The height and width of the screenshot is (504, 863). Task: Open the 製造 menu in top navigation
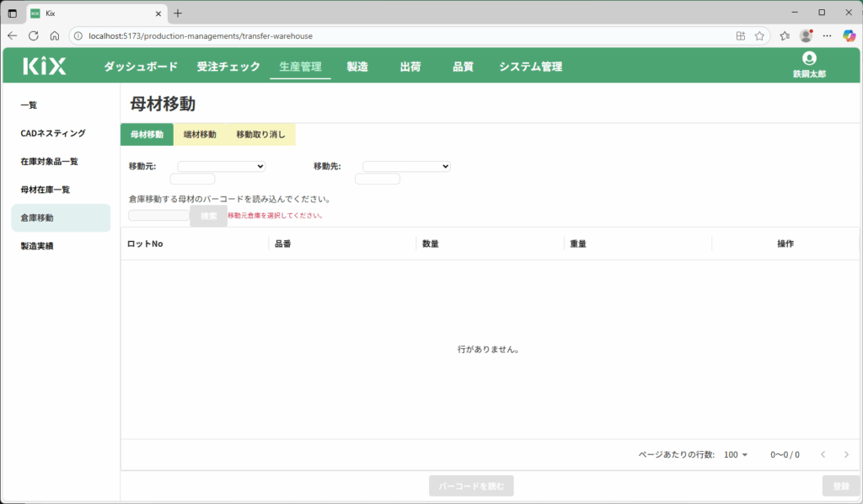(x=357, y=67)
